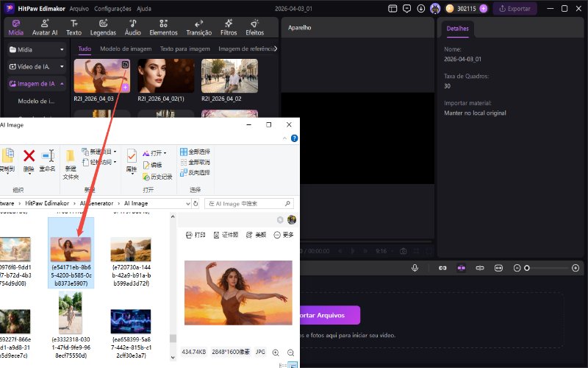588x368 pixels.
Task: Toggle the fit-to-width timeline button
Action: (498, 268)
